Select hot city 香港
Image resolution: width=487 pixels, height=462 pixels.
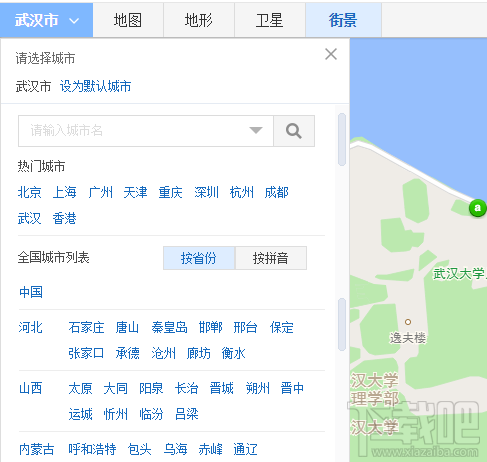click(65, 219)
